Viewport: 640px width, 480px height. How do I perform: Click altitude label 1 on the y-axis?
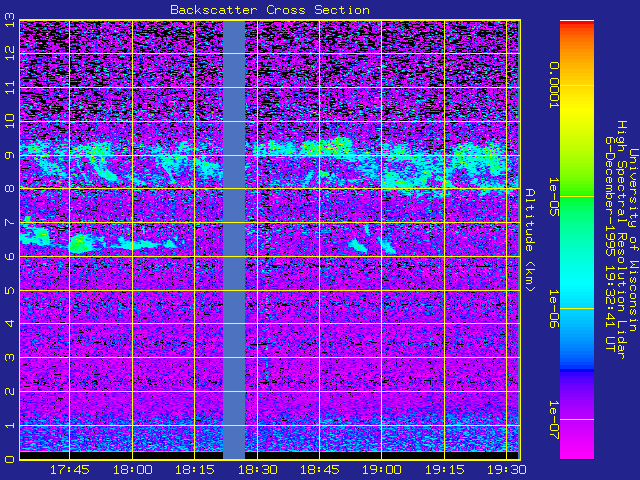tap(9, 425)
